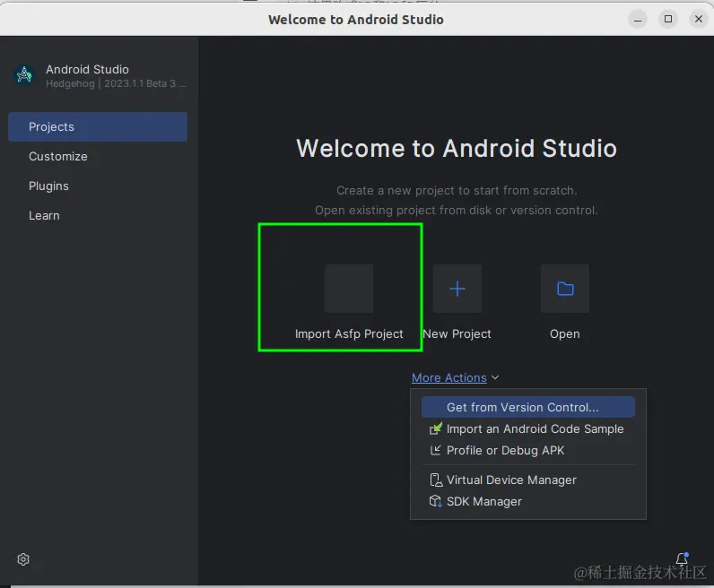The width and height of the screenshot is (714, 588).
Task: Click the Open label
Action: pyautogui.click(x=564, y=333)
